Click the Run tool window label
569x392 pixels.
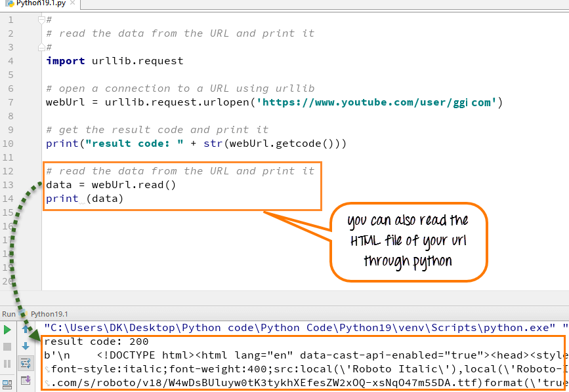tap(9, 314)
